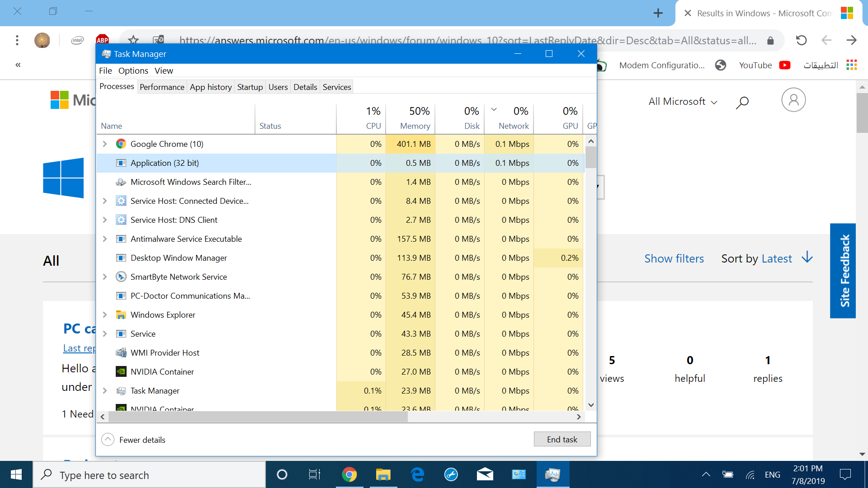Open the View menu in Task Manager
This screenshot has height=488, width=868.
(164, 70)
